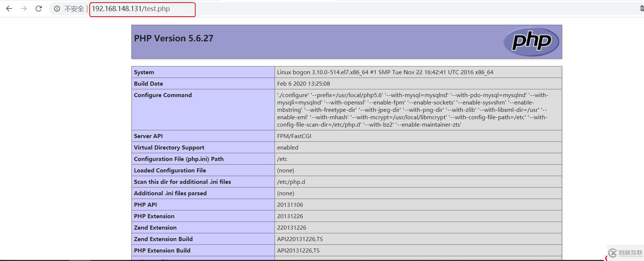
Task: Select the 220131226 value
Action: tap(292, 228)
